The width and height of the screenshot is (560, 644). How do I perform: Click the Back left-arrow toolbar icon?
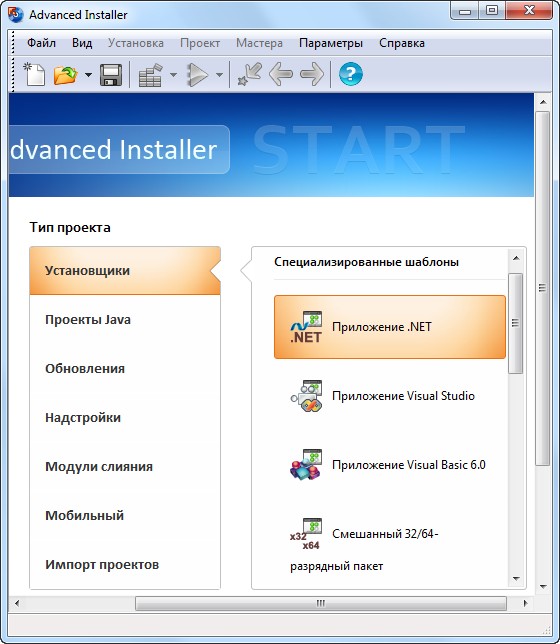(x=281, y=74)
